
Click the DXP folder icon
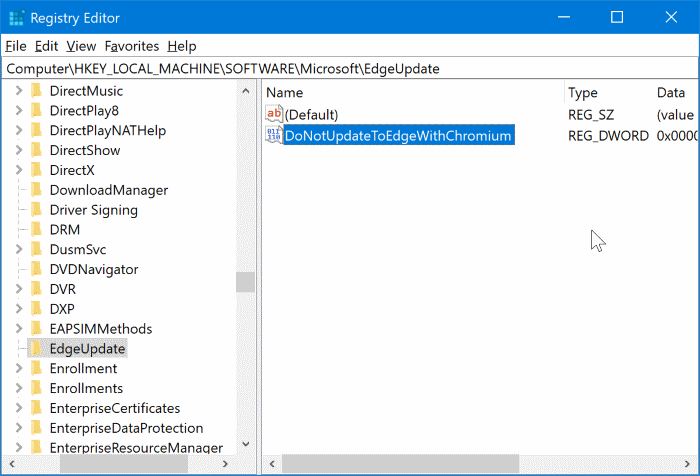(37, 309)
